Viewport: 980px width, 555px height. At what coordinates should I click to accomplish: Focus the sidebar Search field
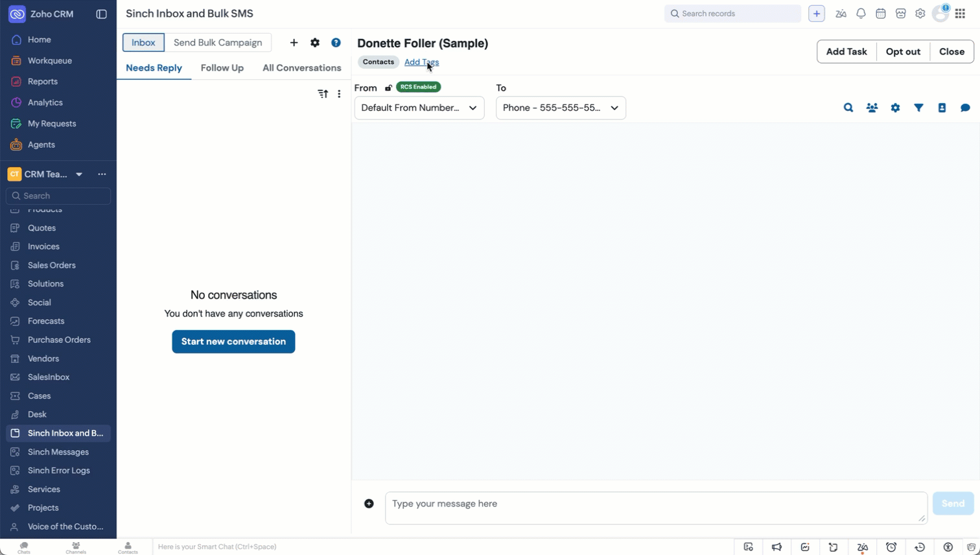point(58,196)
